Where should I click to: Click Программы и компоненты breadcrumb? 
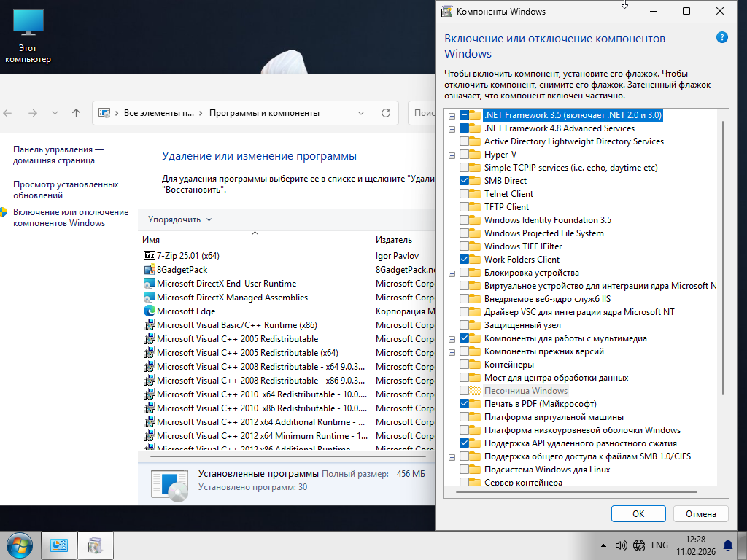click(264, 113)
